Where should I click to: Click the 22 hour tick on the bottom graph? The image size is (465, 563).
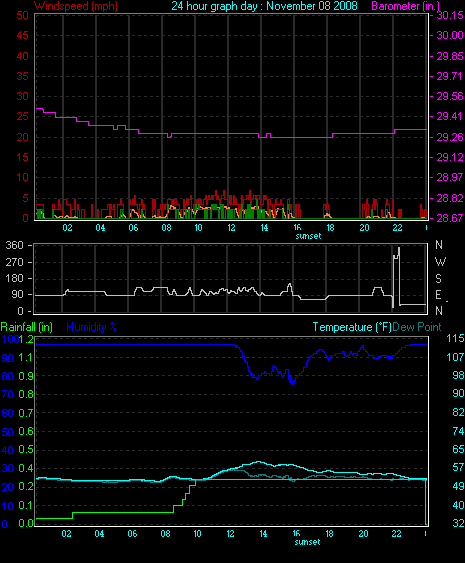click(x=396, y=534)
